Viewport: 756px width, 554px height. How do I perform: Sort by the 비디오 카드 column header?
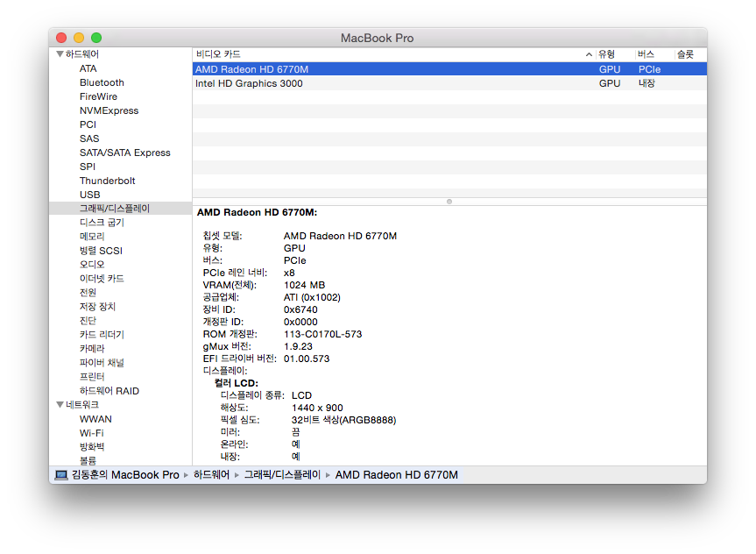pyautogui.click(x=219, y=54)
